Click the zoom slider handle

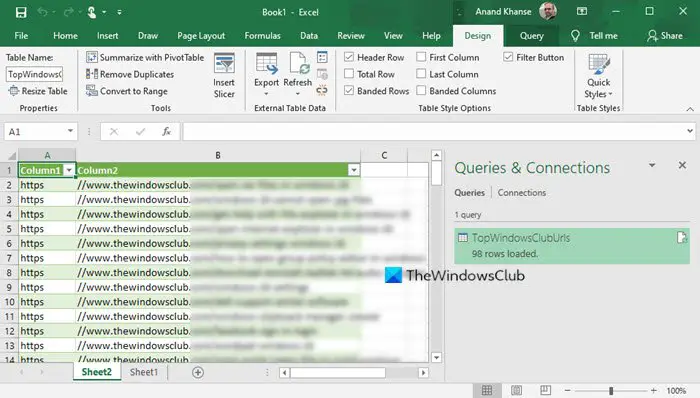tap(611, 391)
